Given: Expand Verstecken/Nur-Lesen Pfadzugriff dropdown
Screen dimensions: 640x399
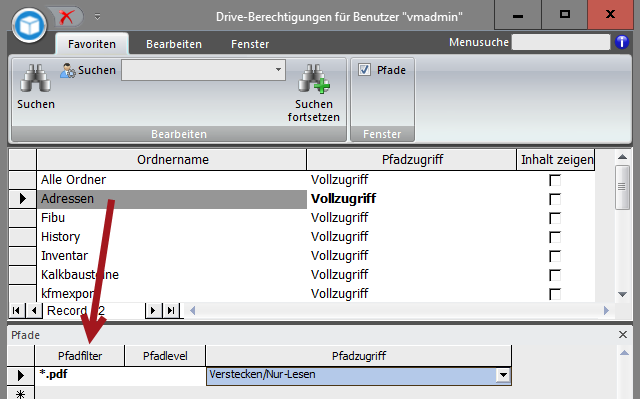Looking at the screenshot, I should (x=503, y=375).
